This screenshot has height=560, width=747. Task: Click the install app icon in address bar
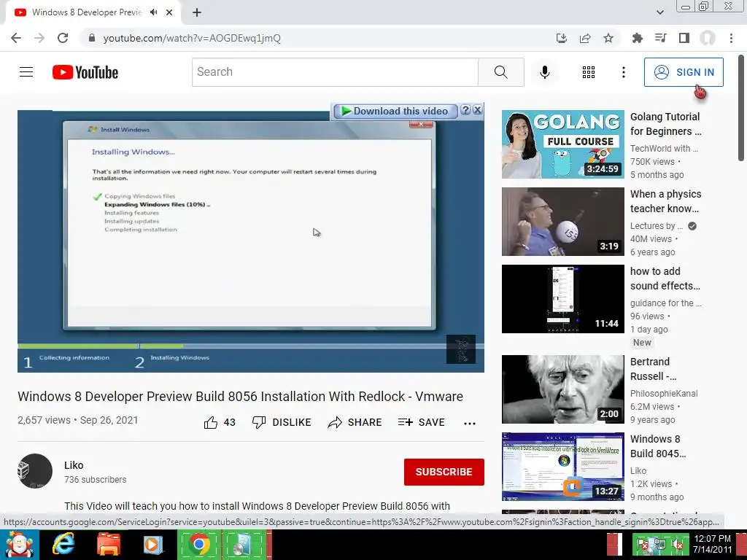coord(561,38)
